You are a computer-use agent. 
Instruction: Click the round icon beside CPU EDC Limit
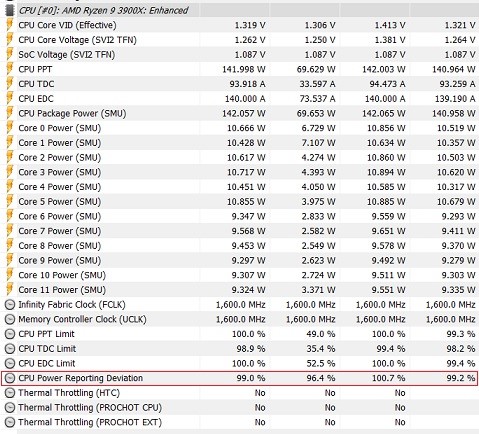[x=10, y=363]
